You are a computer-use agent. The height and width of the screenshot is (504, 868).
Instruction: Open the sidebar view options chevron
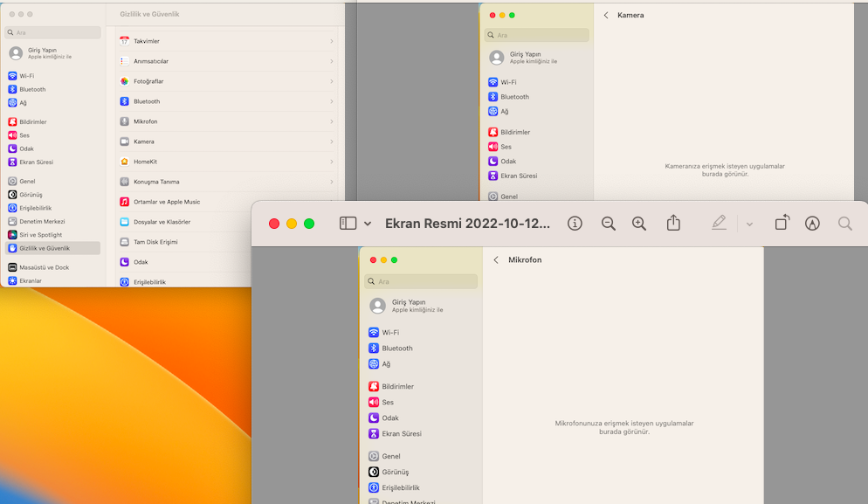(368, 224)
